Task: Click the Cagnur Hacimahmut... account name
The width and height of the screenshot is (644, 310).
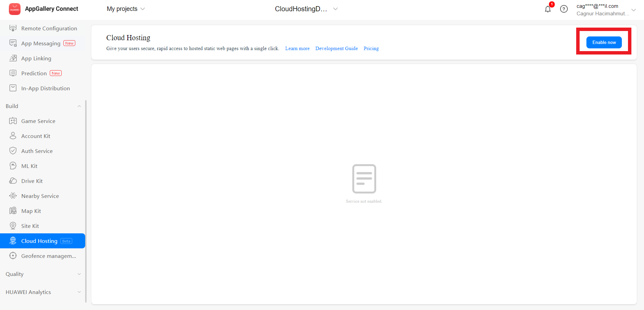Action: 603,14
